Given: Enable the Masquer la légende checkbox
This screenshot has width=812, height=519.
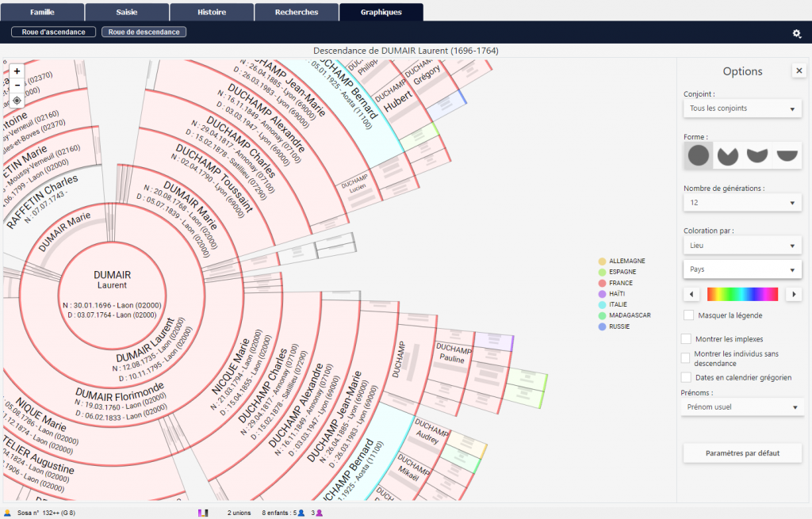Looking at the screenshot, I should pyautogui.click(x=689, y=315).
